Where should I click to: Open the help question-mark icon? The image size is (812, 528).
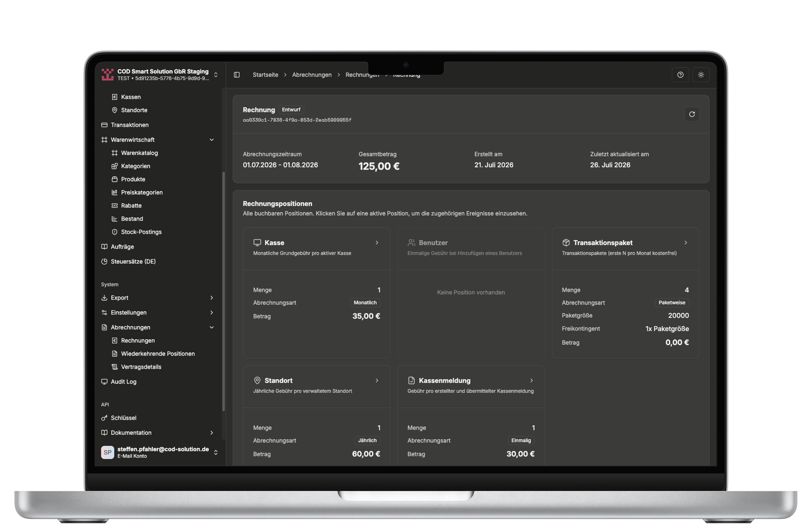point(680,75)
